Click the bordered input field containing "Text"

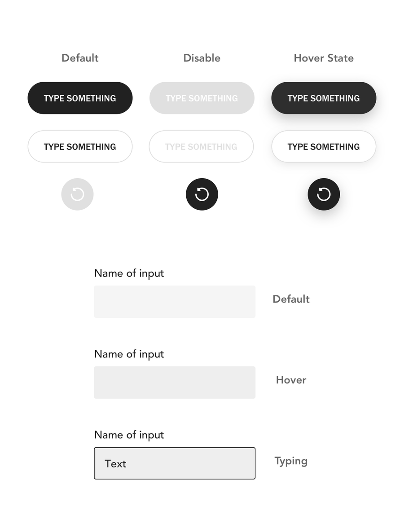pos(175,463)
